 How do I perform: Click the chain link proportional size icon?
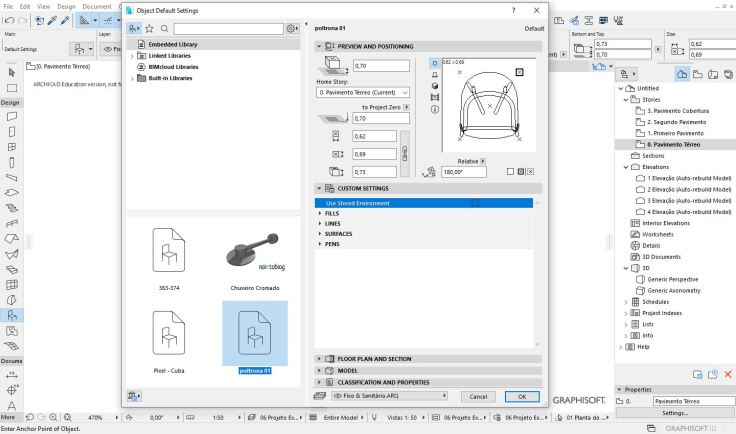[x=405, y=153]
